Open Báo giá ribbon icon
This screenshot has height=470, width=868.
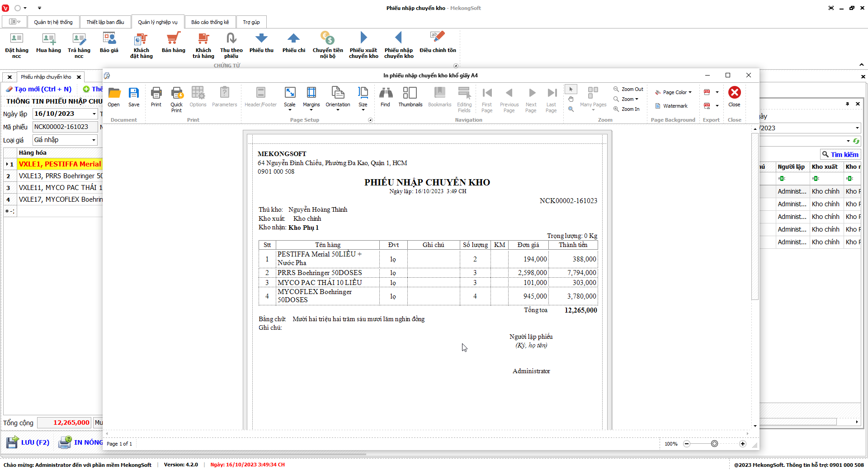[109, 43]
